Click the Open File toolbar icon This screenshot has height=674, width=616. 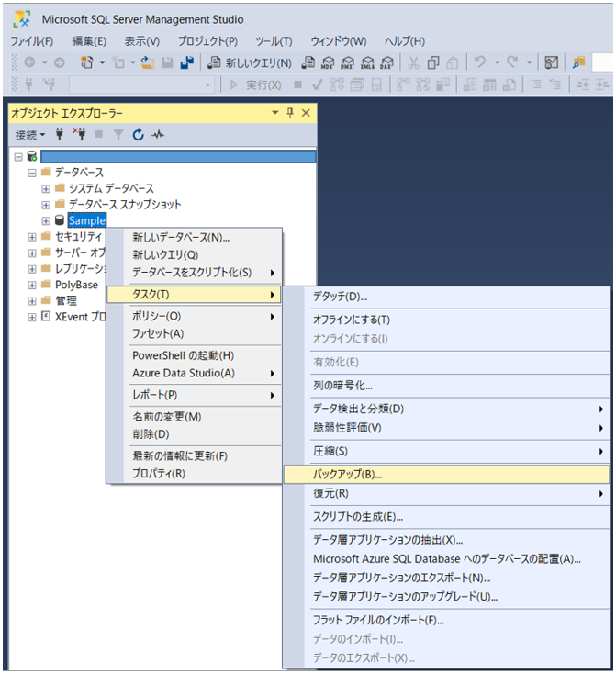coord(148,62)
